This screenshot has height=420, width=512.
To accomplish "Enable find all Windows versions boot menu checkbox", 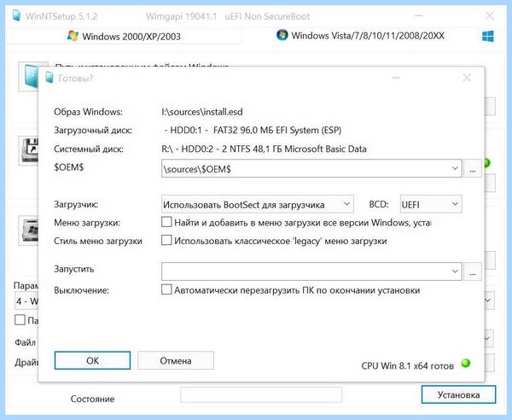I will tap(166, 222).
